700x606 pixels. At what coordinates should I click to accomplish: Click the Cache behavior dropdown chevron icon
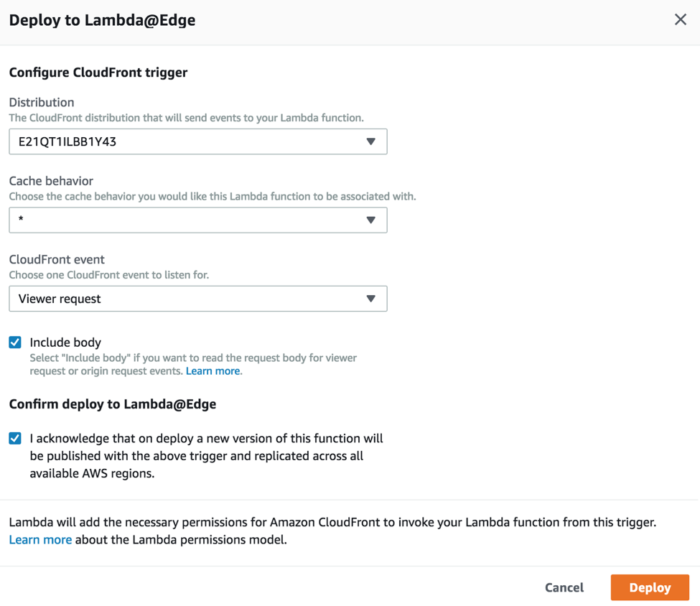point(372,220)
